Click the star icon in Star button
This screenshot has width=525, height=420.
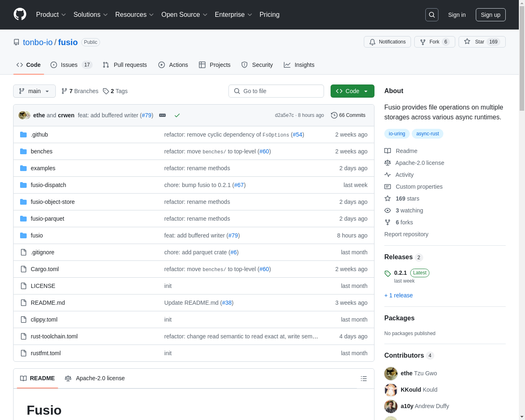pos(467,41)
